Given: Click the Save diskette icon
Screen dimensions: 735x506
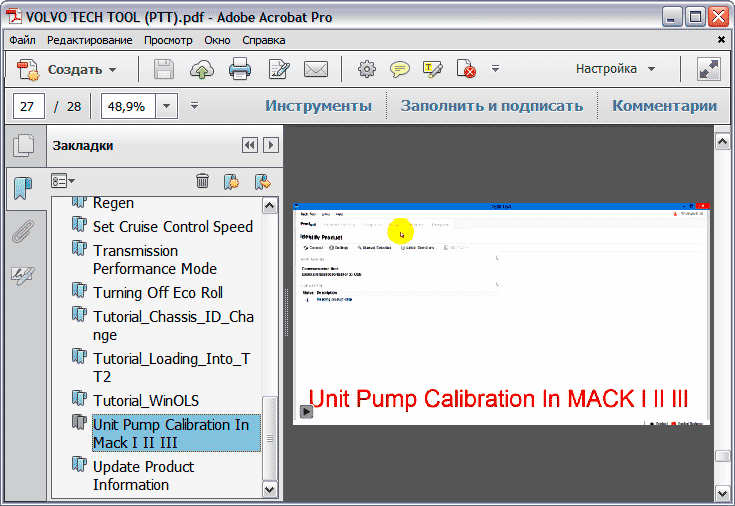Looking at the screenshot, I should click(x=163, y=70).
